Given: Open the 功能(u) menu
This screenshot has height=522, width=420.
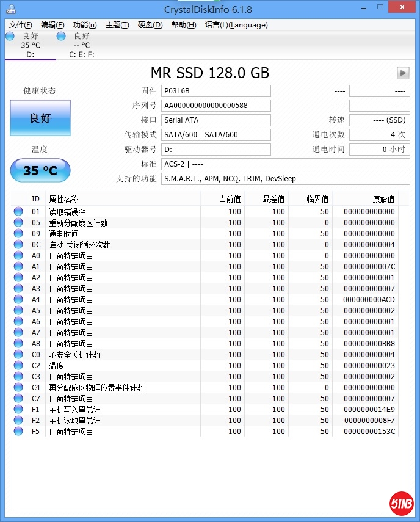Looking at the screenshot, I should [x=85, y=25].
